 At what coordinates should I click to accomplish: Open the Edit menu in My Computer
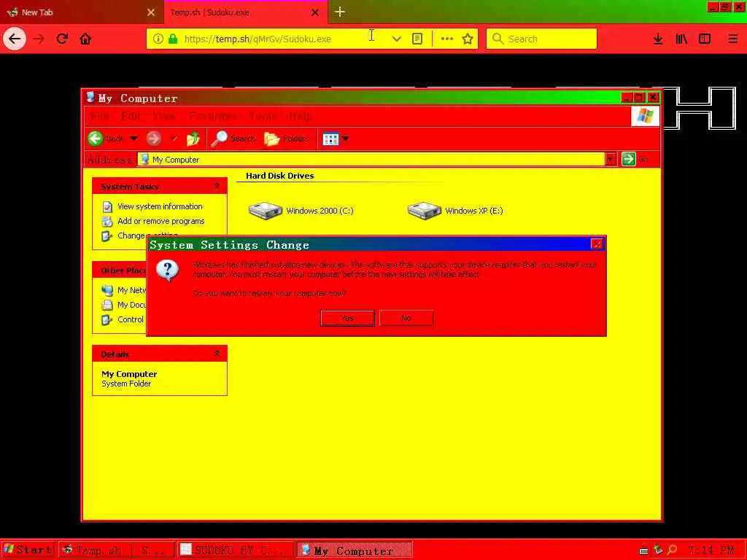[x=131, y=116]
